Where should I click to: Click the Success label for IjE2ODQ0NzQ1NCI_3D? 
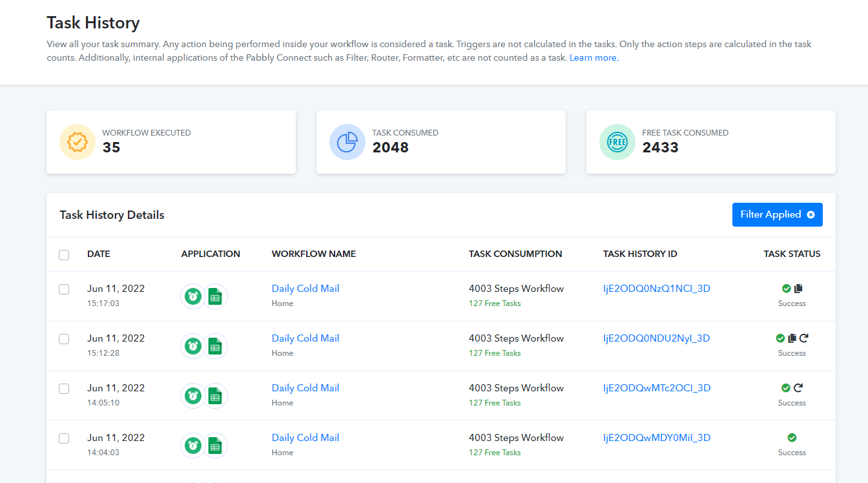click(792, 303)
